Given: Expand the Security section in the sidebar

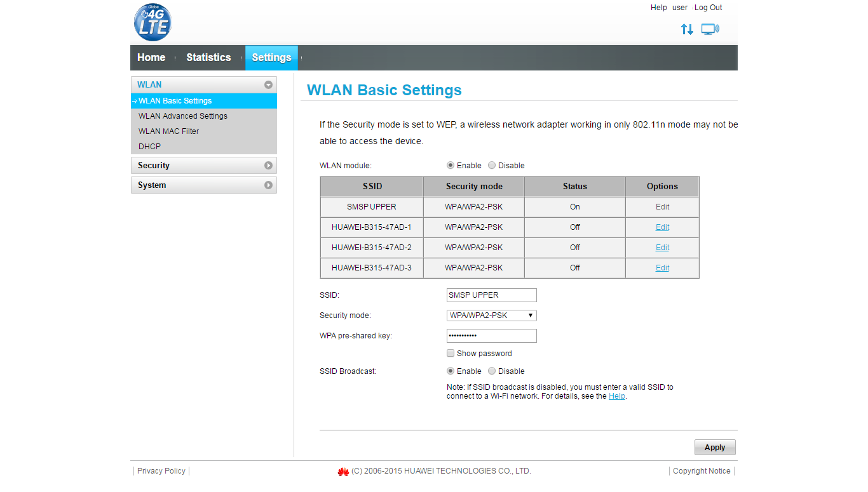Looking at the screenshot, I should [203, 165].
